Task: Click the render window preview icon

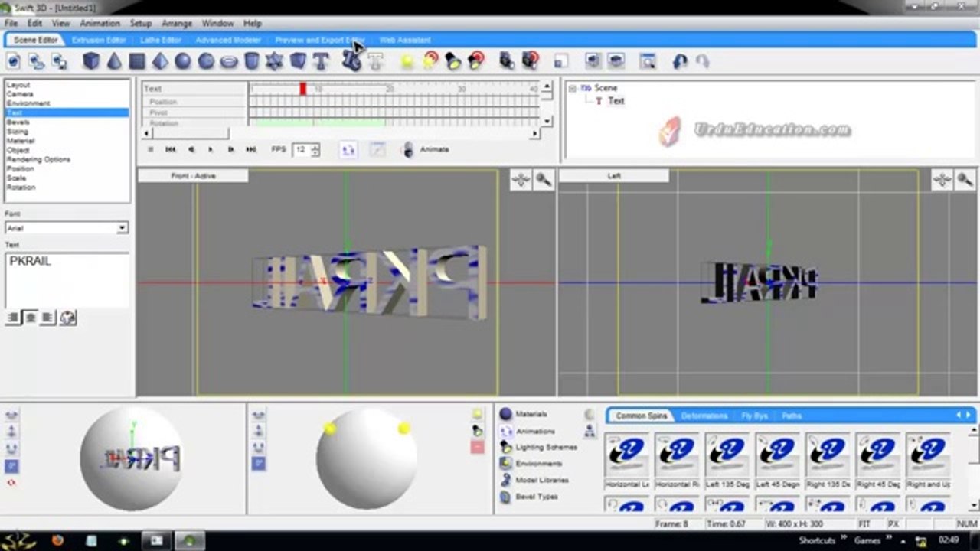Action: click(x=647, y=61)
